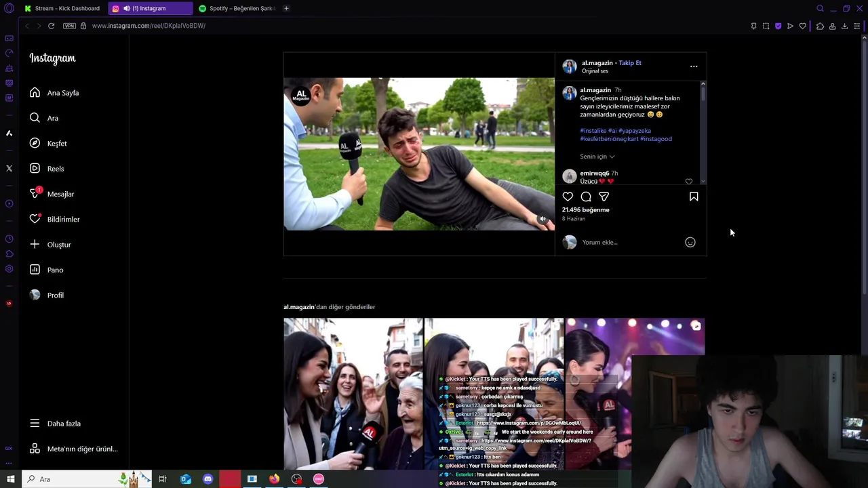Like emirwqq6's comment

(x=689, y=182)
